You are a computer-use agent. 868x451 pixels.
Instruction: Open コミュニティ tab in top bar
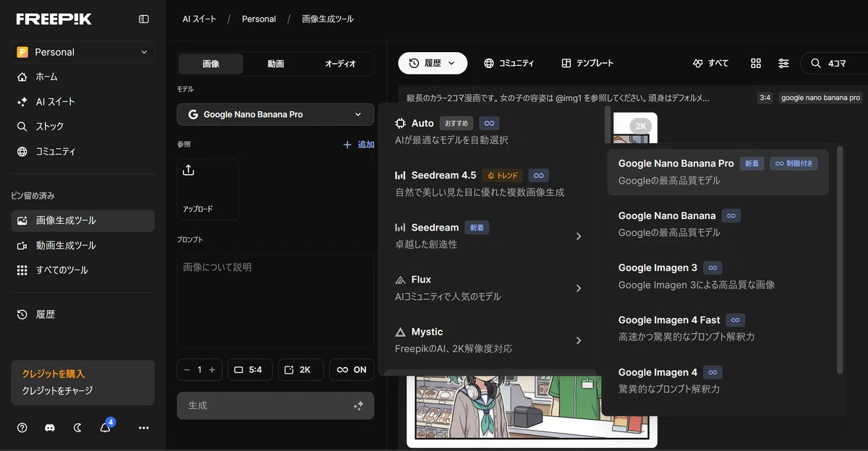pos(509,63)
